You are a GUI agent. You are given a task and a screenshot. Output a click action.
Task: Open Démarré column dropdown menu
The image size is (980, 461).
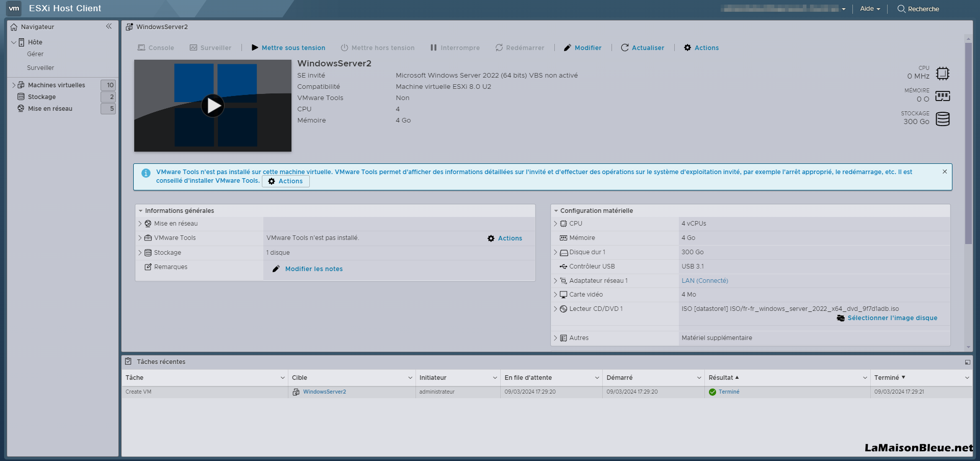(699, 378)
